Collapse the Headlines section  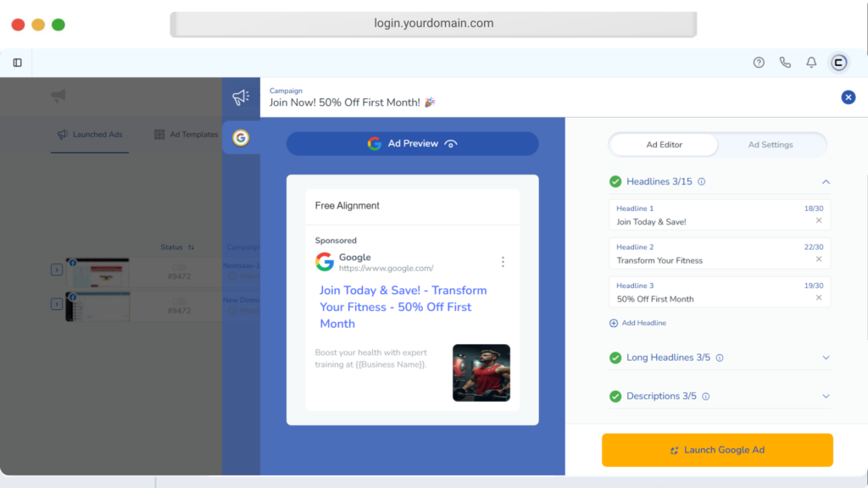click(x=826, y=182)
